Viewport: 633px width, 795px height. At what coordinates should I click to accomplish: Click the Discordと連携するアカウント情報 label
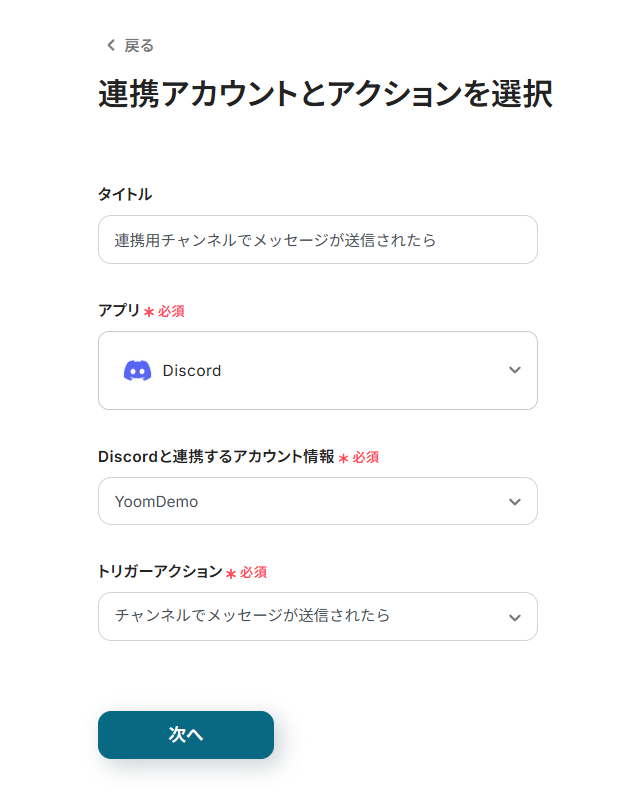216,456
